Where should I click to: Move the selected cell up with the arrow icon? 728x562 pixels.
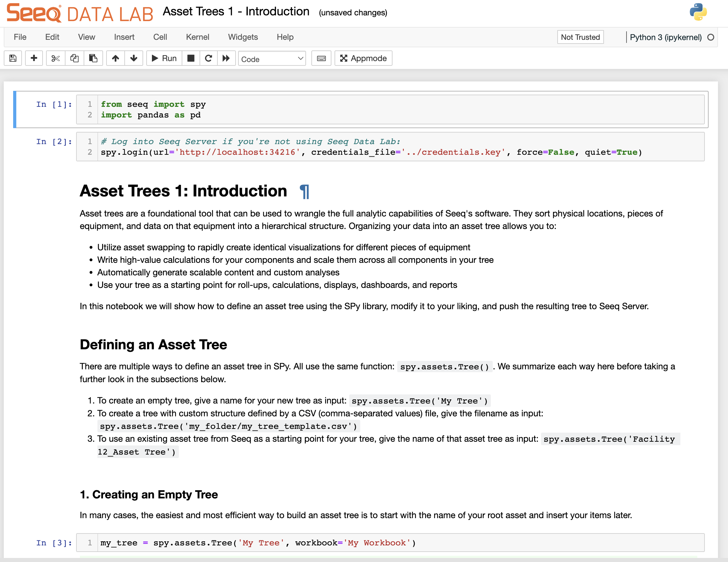(x=115, y=58)
